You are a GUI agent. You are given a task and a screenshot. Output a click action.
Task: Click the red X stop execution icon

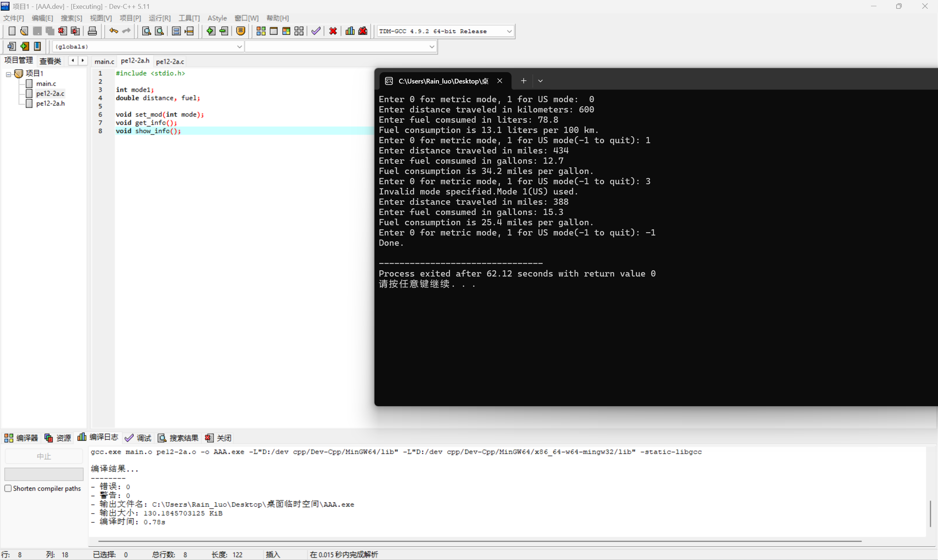[x=333, y=31]
